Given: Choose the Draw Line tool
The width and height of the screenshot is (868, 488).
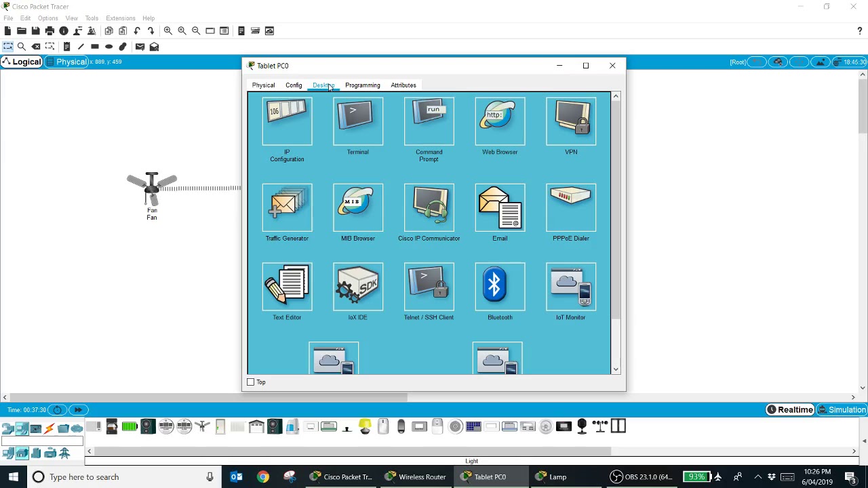Looking at the screenshot, I should click(81, 47).
